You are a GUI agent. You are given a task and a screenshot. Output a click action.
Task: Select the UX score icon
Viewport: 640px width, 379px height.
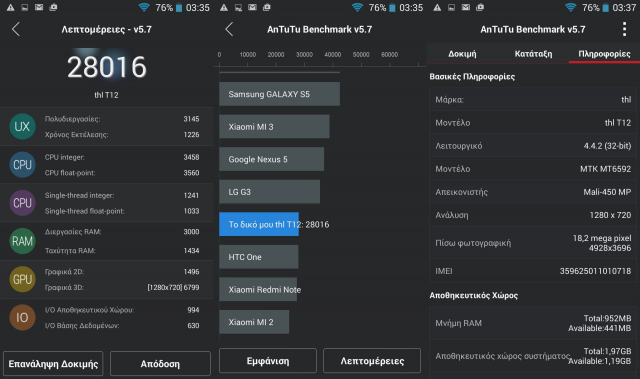point(22,126)
